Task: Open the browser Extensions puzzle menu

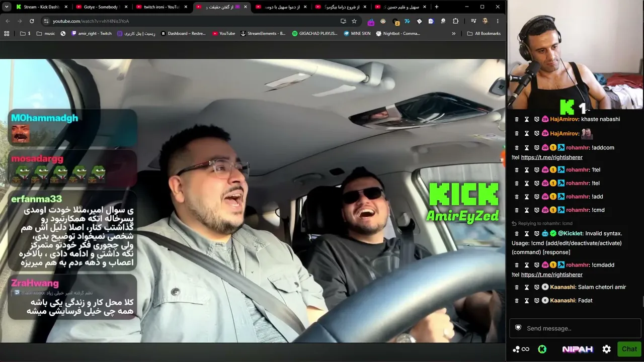Action: (x=456, y=21)
